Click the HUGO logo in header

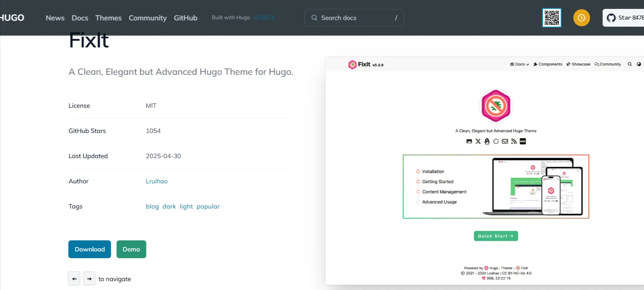(x=12, y=18)
